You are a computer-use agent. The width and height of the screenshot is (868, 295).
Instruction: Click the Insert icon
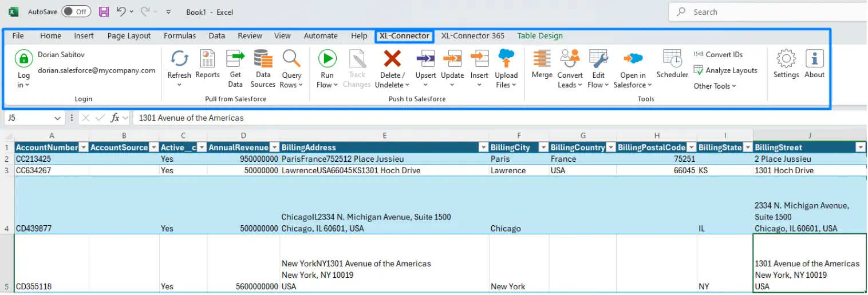(479, 59)
